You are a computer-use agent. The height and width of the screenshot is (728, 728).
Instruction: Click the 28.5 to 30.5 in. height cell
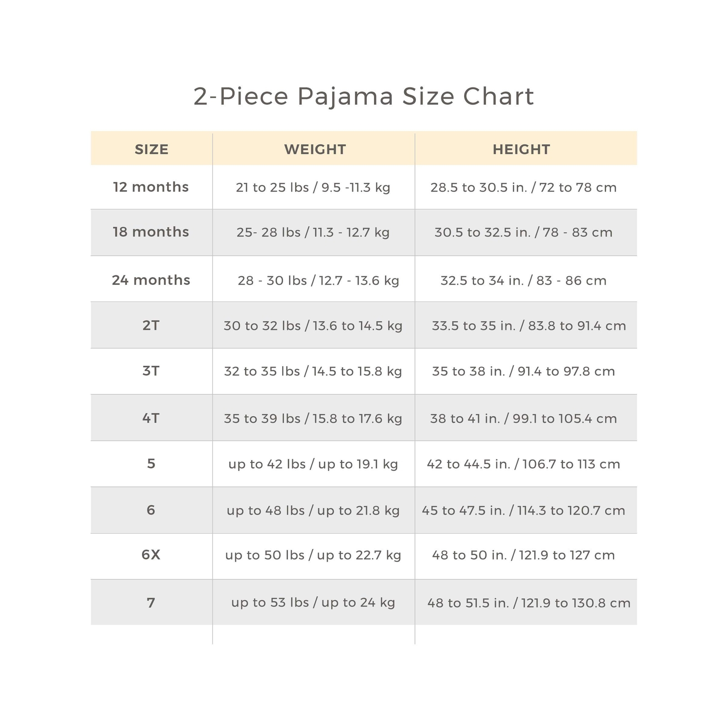click(524, 187)
